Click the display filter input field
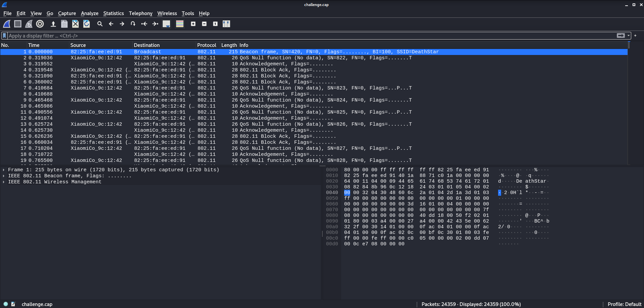This screenshot has height=308, width=644. (x=312, y=36)
